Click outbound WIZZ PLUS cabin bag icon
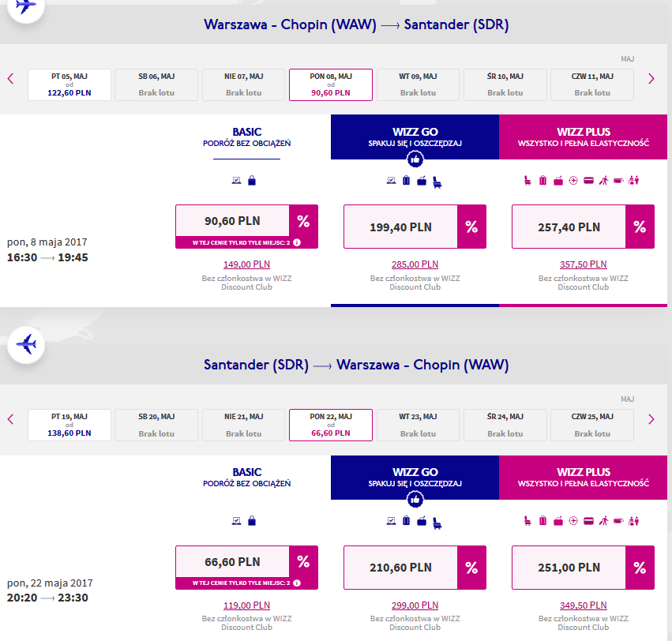The image size is (672, 641). coord(558,181)
